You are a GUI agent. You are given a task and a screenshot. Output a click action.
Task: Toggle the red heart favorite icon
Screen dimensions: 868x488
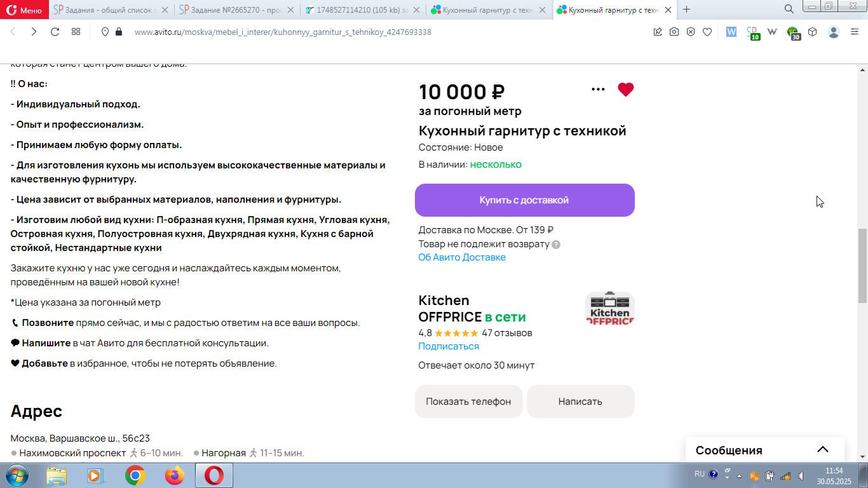(x=626, y=90)
